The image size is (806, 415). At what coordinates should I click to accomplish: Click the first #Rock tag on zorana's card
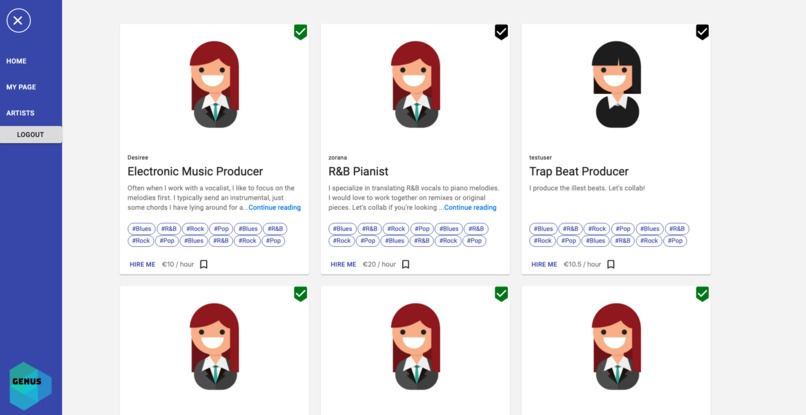click(x=396, y=229)
